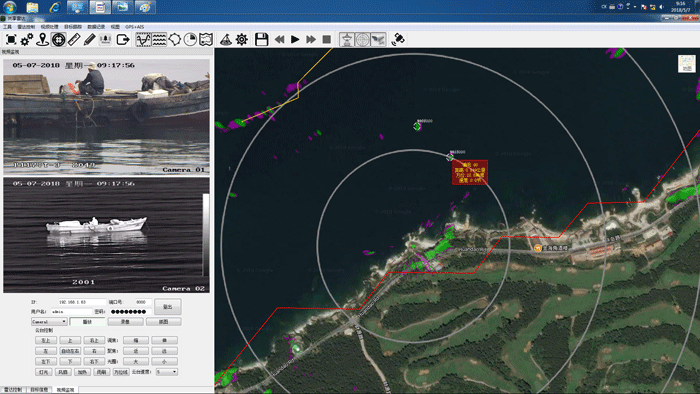Click the auto left-right pan button
The height and width of the screenshot is (394, 700).
tap(70, 351)
